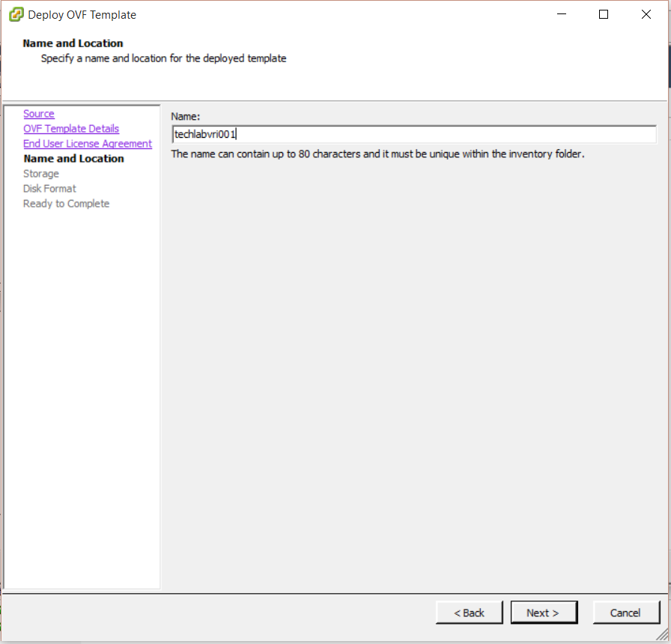Go to the previous page with Back
Image resolution: width=671 pixels, height=644 pixels.
(x=469, y=613)
